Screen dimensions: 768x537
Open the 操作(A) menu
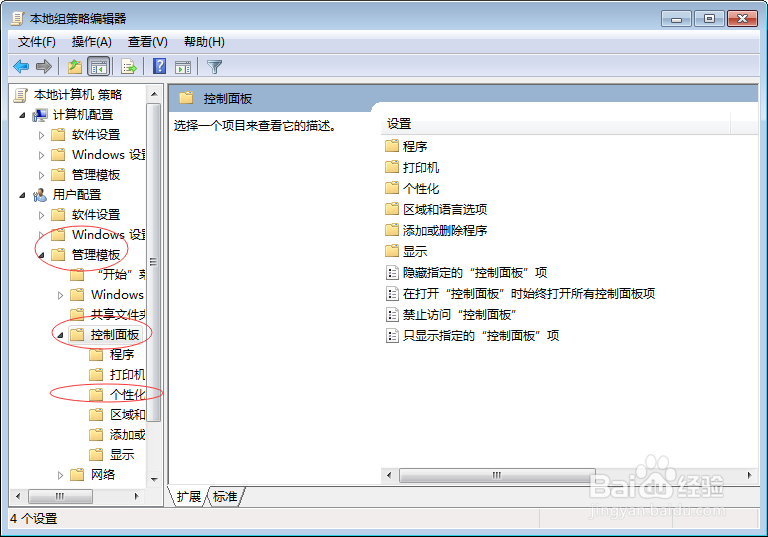[x=92, y=42]
